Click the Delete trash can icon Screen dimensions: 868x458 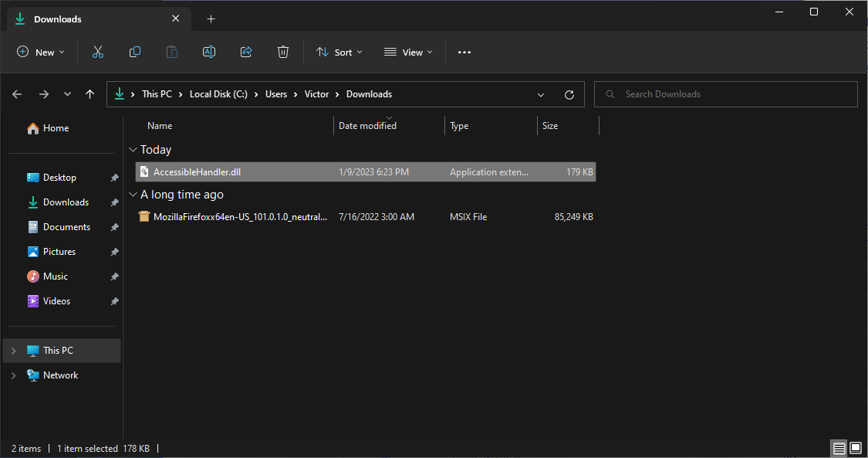coord(283,52)
